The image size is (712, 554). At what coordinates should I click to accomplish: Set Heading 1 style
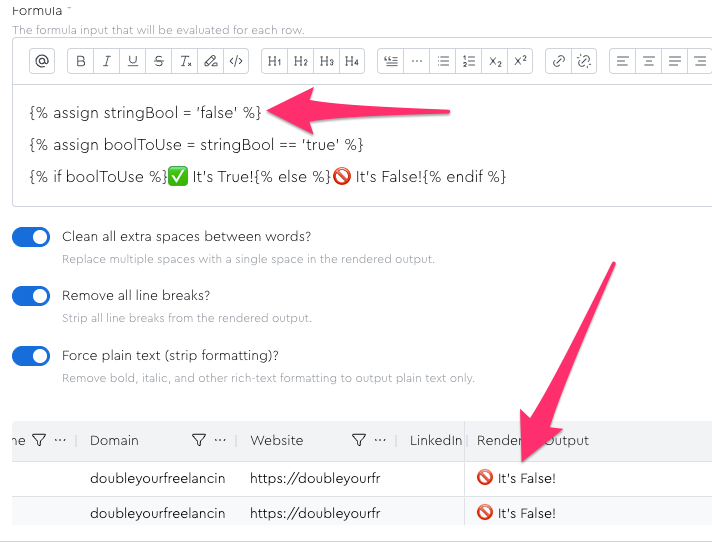[x=275, y=61]
